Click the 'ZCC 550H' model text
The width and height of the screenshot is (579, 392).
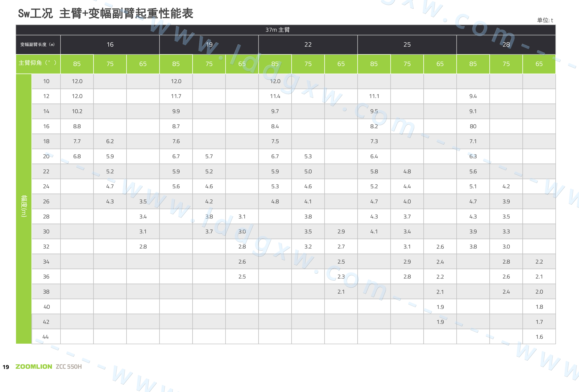[x=69, y=367]
